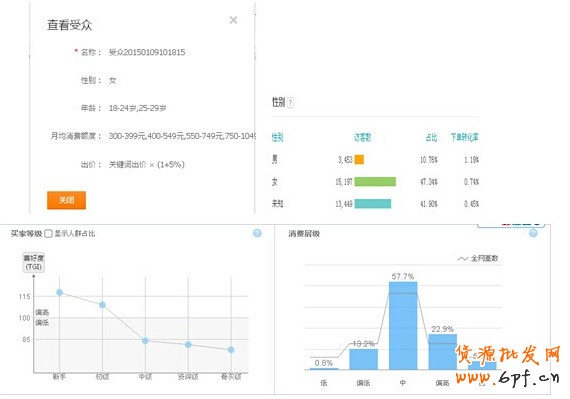Image resolution: width=570 pixels, height=399 pixels.
Task: Click the 喜好度 (TGI) axis label
Action: coord(33,262)
